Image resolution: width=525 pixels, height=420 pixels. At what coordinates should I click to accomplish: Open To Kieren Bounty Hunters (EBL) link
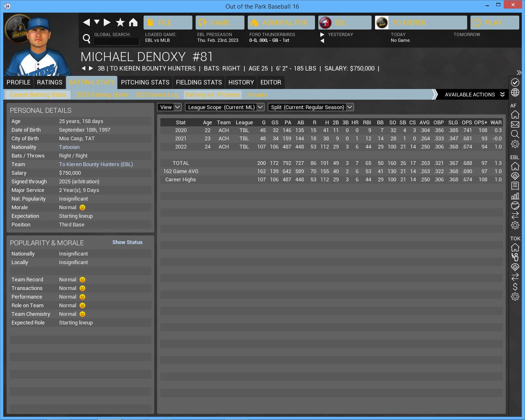coord(96,164)
